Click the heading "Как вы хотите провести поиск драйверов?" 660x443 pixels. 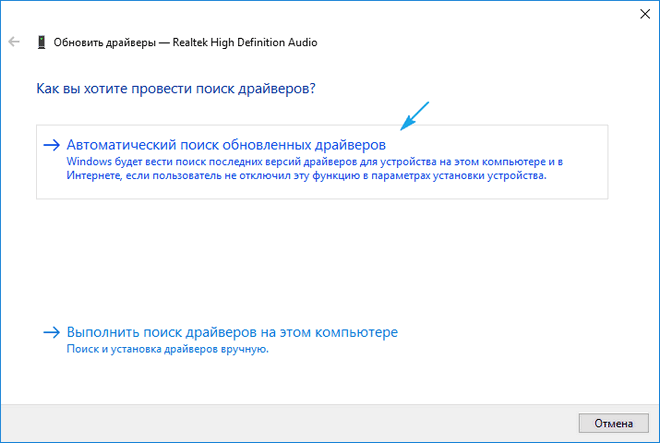point(176,89)
